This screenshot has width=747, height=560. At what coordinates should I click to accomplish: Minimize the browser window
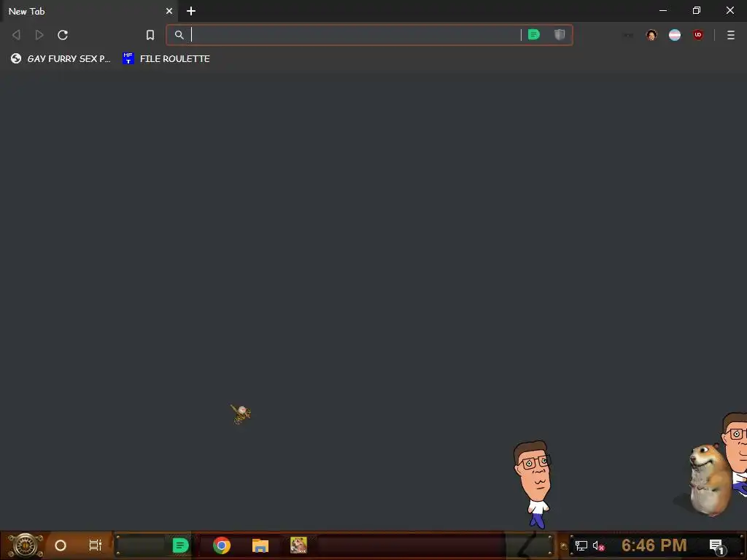tap(663, 10)
